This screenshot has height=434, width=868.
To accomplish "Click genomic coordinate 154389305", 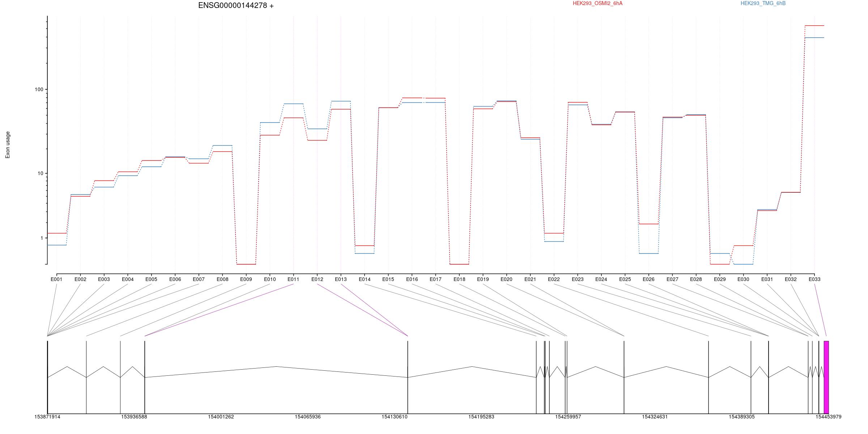I will coord(742,417).
